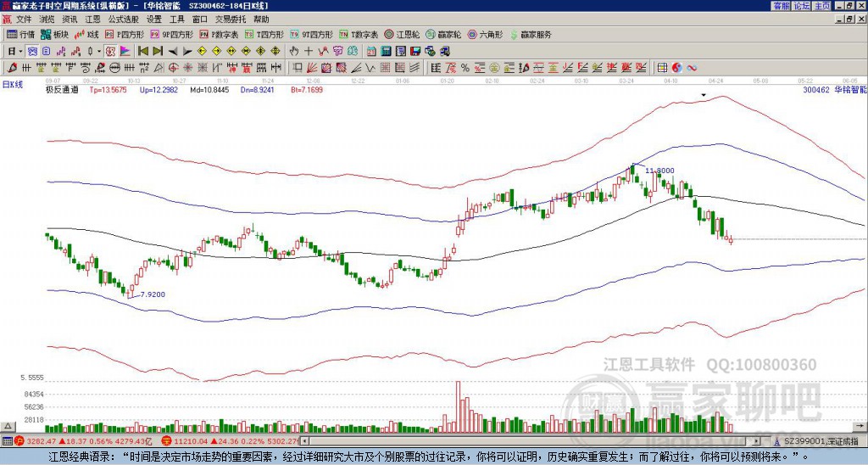The image size is (868, 465).
Task: Open the yin-yang taiji icon
Action: [x=676, y=68]
